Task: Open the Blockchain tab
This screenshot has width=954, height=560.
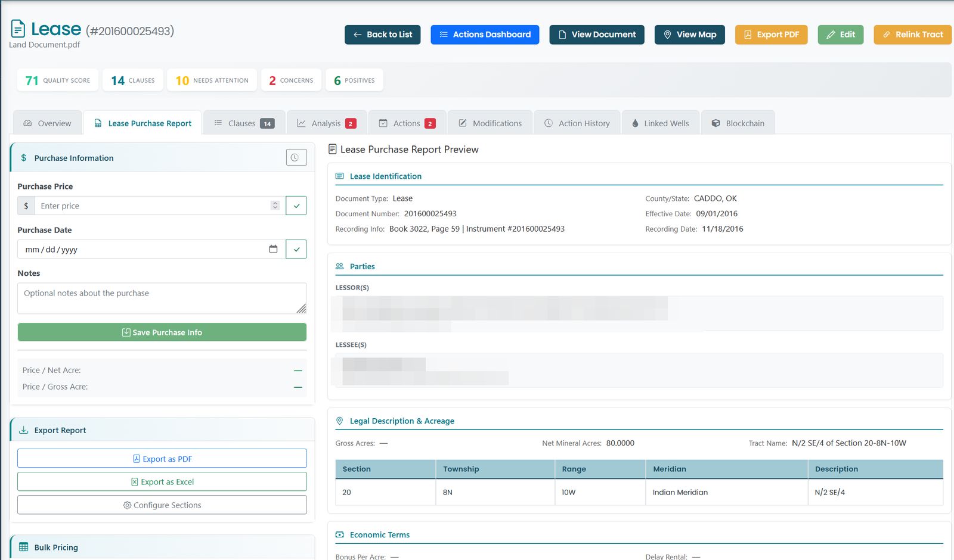Action: pos(738,123)
